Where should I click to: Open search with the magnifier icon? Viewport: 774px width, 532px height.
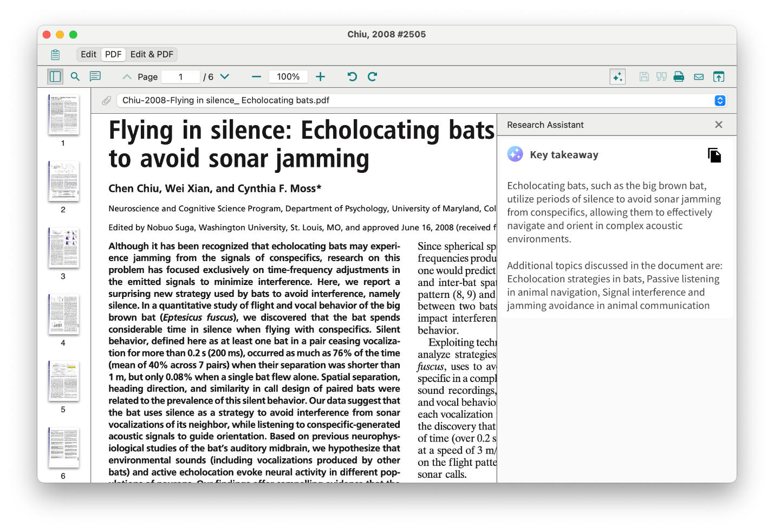point(75,76)
